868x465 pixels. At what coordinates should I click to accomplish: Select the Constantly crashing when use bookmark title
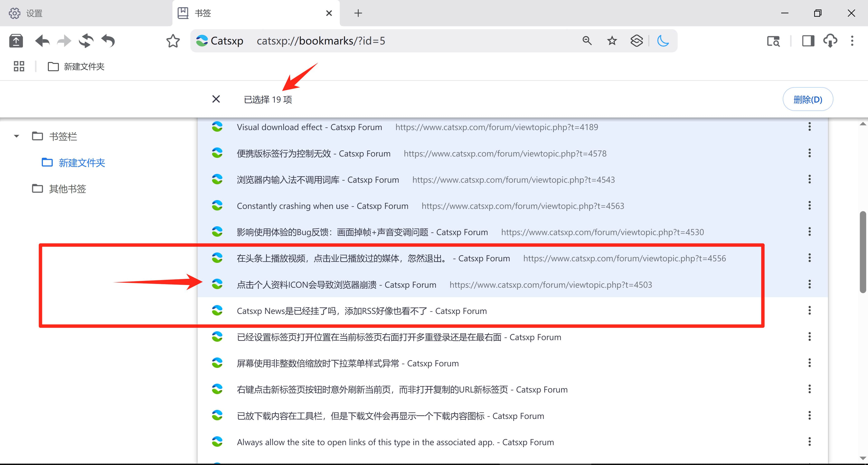tap(323, 206)
